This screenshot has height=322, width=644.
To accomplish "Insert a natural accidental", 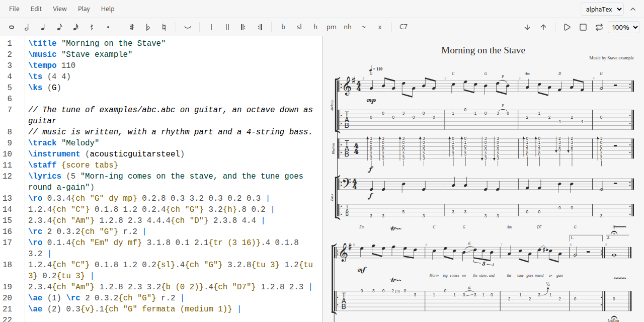I will (x=164, y=27).
